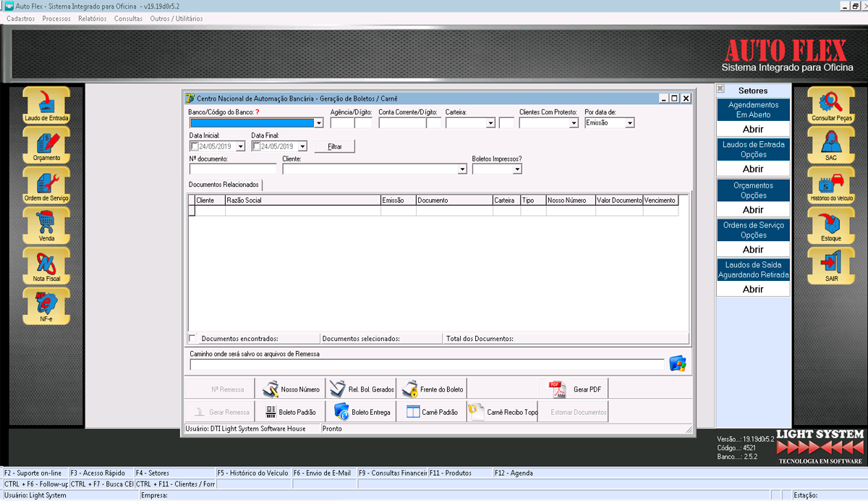Open the Laudo de Entrada module
This screenshot has height=501, width=868.
[46, 105]
